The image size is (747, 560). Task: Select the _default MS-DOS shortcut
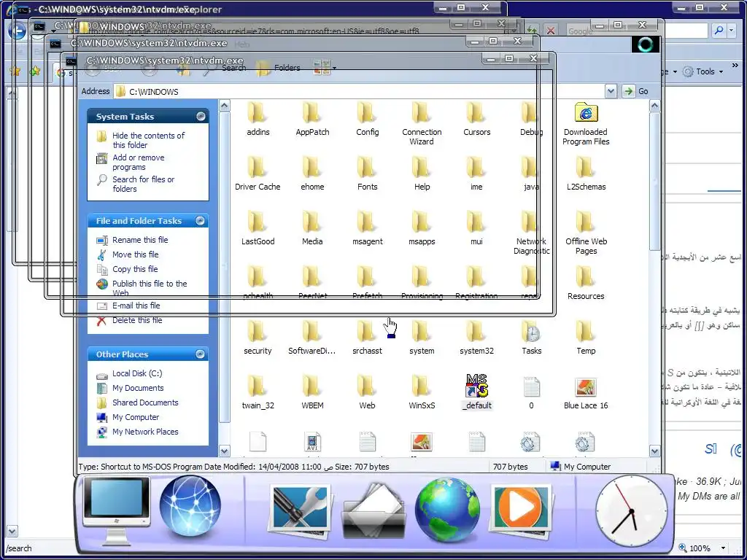(476, 392)
